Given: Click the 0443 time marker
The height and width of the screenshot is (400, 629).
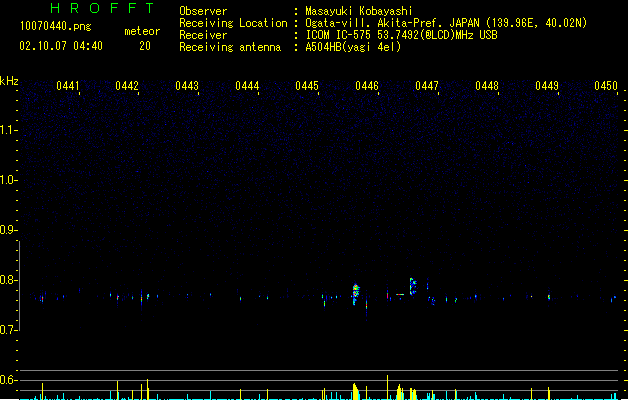Looking at the screenshot, I should pyautogui.click(x=187, y=86).
